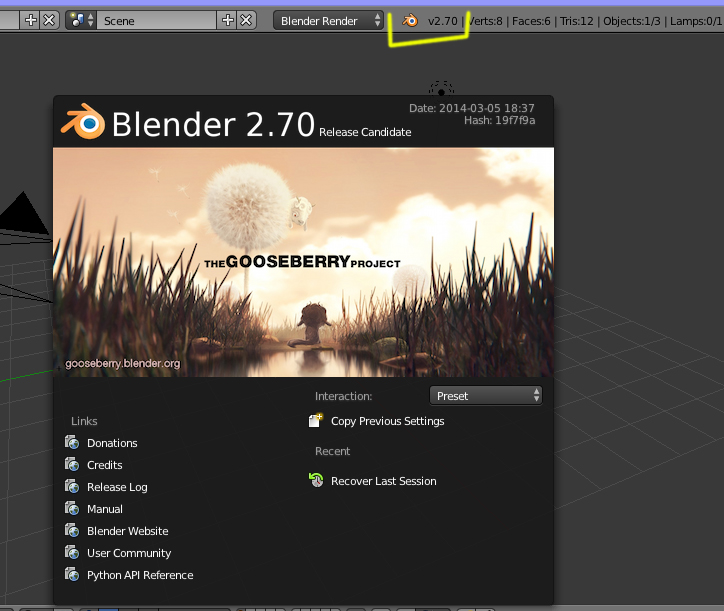Click the 'Verts:8' statistic text
The width and height of the screenshot is (724, 611).
485,21
